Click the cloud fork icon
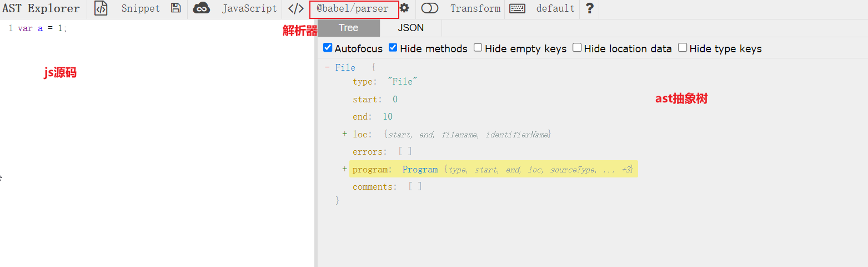The image size is (868, 267). point(201,8)
